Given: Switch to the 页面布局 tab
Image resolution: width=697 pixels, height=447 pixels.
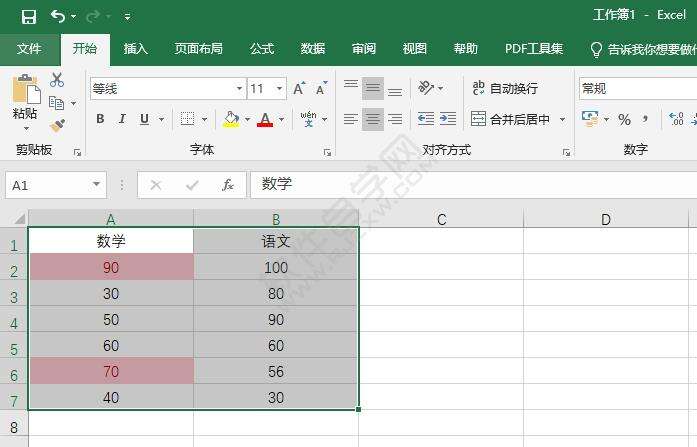Looking at the screenshot, I should click(x=199, y=48).
